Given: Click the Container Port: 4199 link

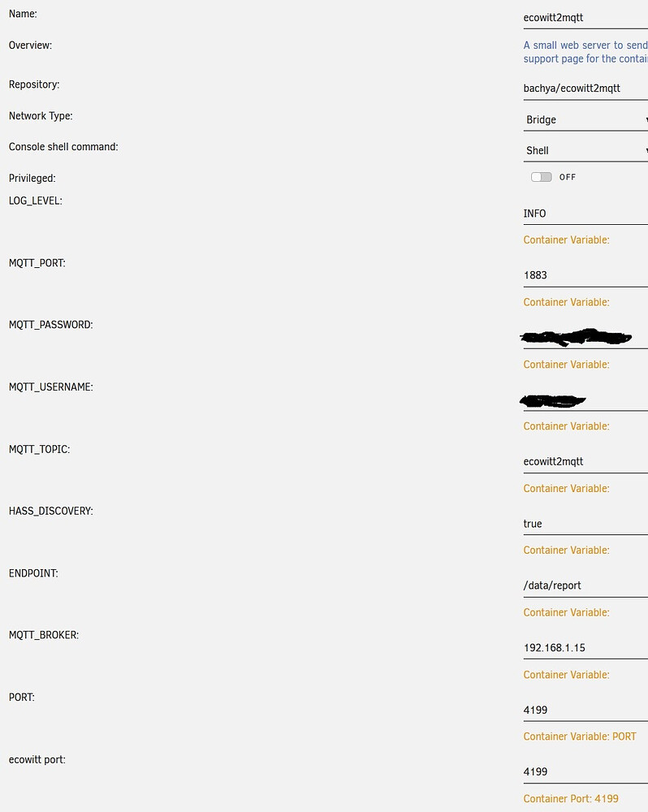Looking at the screenshot, I should pyautogui.click(x=571, y=798).
